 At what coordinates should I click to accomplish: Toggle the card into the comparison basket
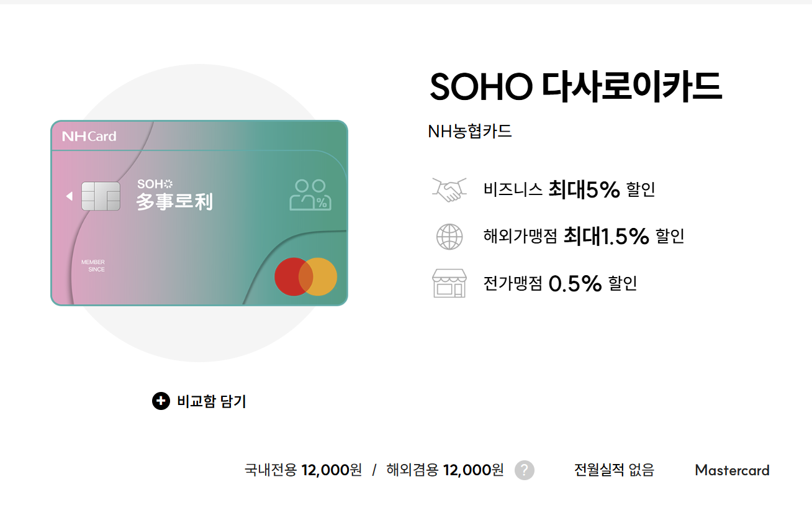[x=199, y=402]
